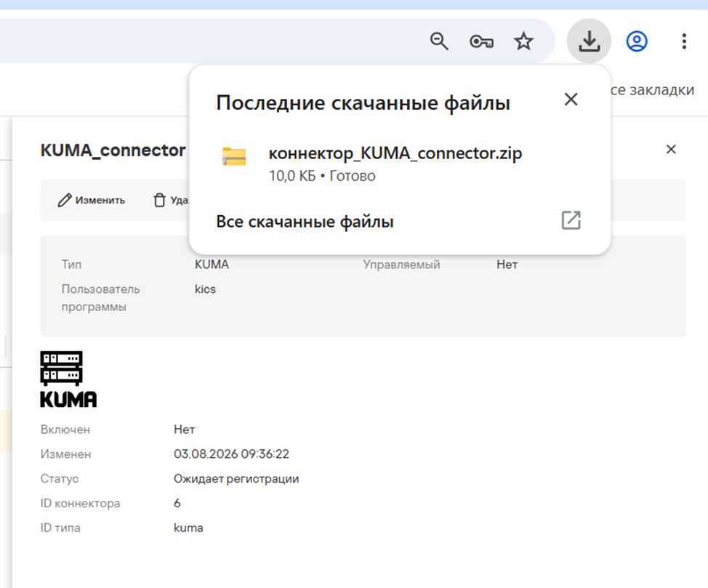Click the '10,0 КБ • Готово' download status
Screen dimensions: 708x588
(x=322, y=176)
